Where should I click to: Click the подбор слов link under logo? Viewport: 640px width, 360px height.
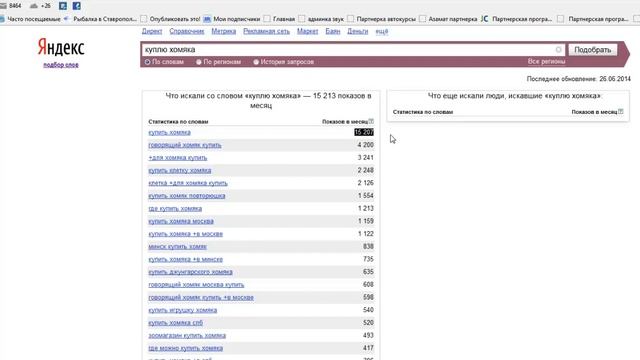pyautogui.click(x=61, y=65)
